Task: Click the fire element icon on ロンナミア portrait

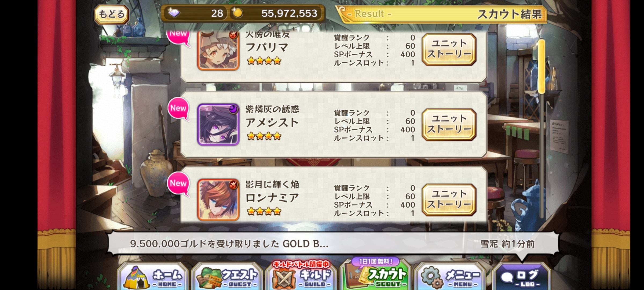Action: point(233,184)
